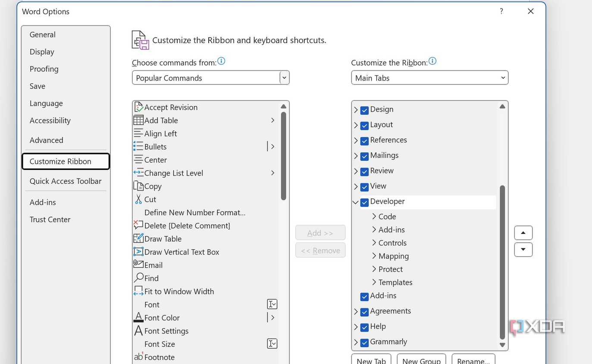Move selected tab down with arrow button

tap(523, 250)
